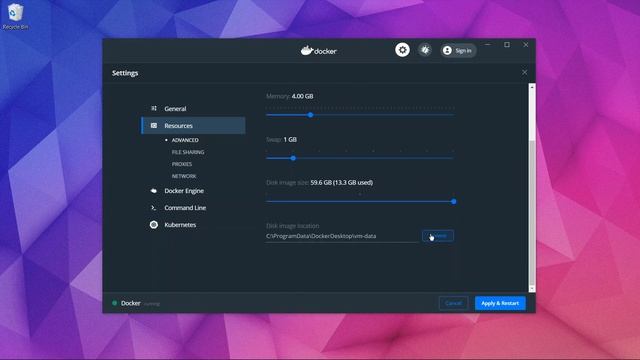Click the Cancel button
The width and height of the screenshot is (640, 360).
click(453, 303)
